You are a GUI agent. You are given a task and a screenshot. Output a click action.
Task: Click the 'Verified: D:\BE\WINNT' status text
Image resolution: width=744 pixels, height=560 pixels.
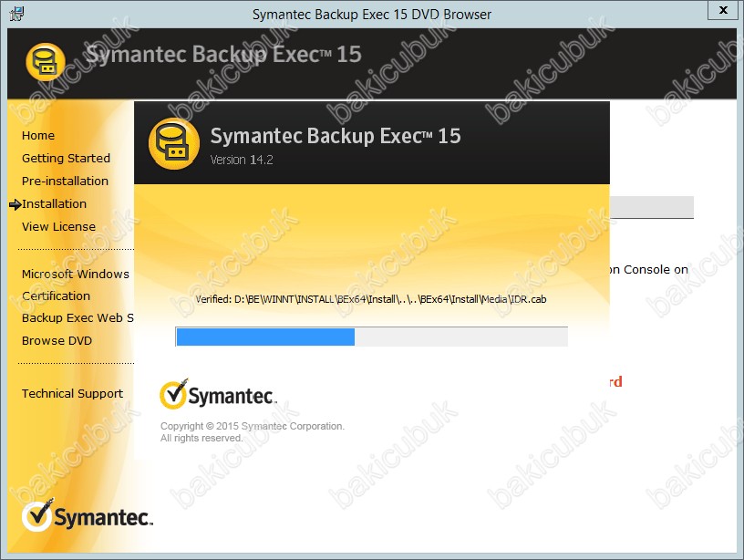(x=370, y=299)
